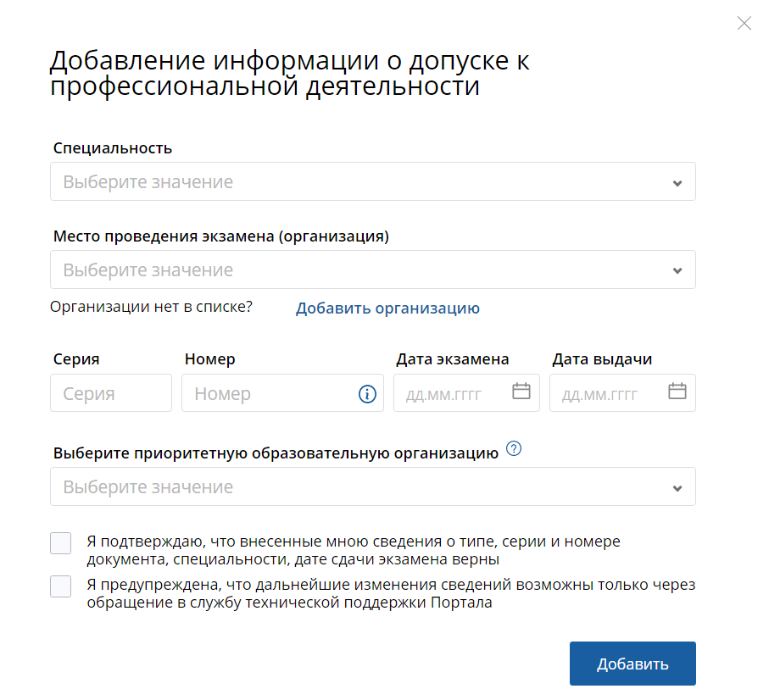Click the Добавить организацию link
This screenshot has width=769, height=700.
point(387,308)
